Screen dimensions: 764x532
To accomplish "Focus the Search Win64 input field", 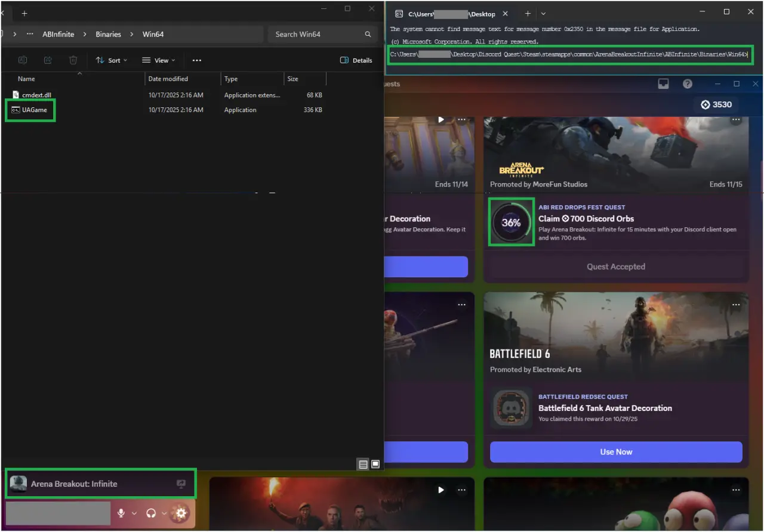I will (323, 34).
